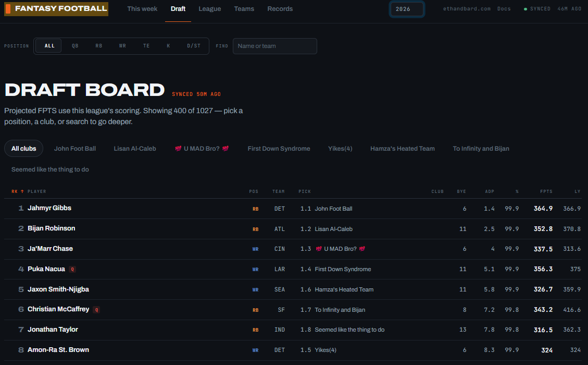The image size is (588, 365).
Task: Filter by To Infinity and Bijan chip
Action: (481, 148)
